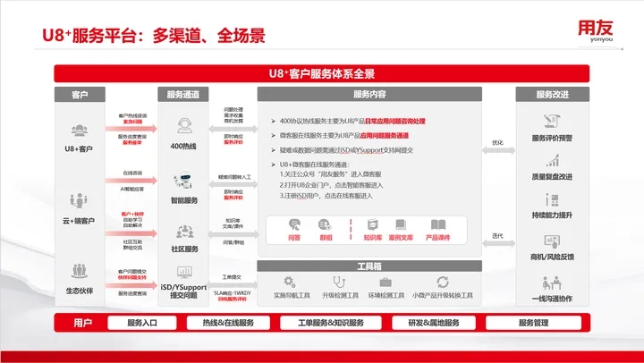Click the 商机/风险反馈 icon

tap(552, 241)
